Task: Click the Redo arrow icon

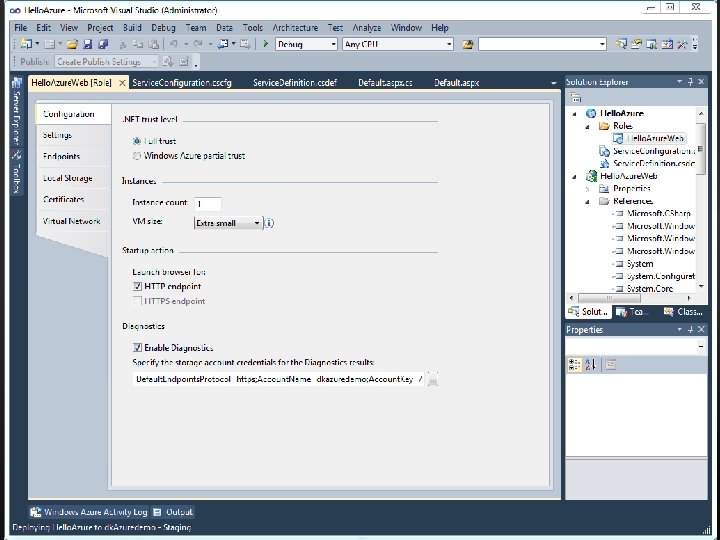Action: point(198,44)
